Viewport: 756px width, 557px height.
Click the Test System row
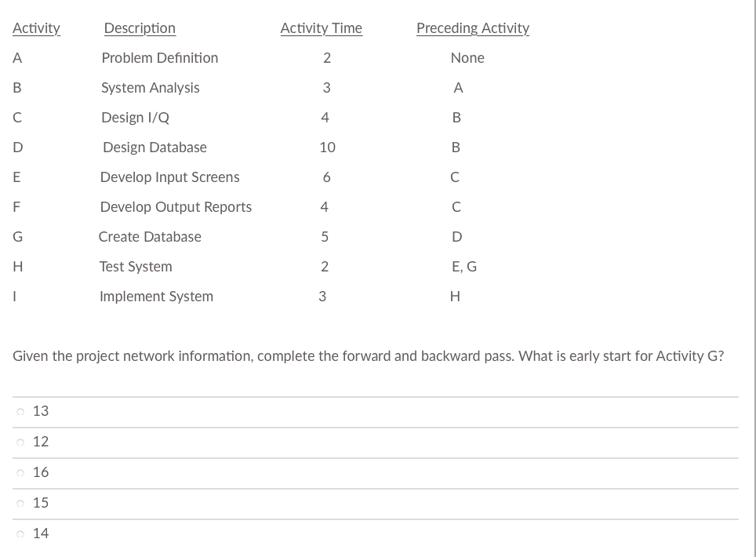[x=136, y=267]
